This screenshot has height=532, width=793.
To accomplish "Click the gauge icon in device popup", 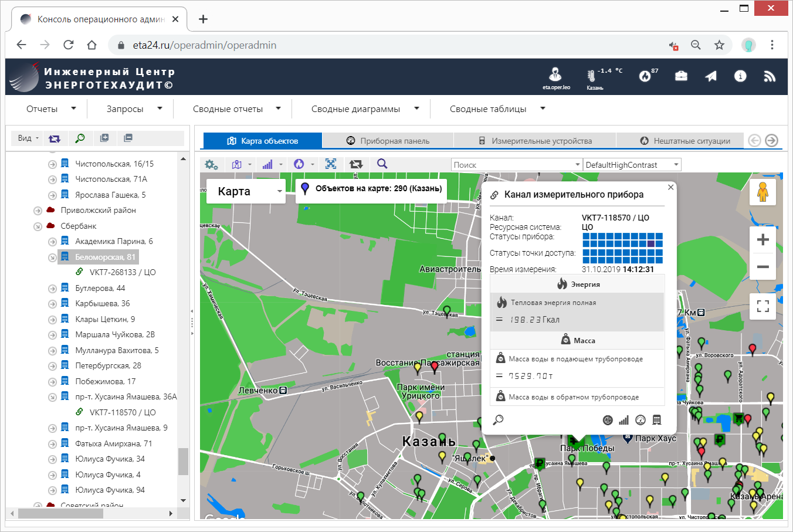I will [640, 420].
